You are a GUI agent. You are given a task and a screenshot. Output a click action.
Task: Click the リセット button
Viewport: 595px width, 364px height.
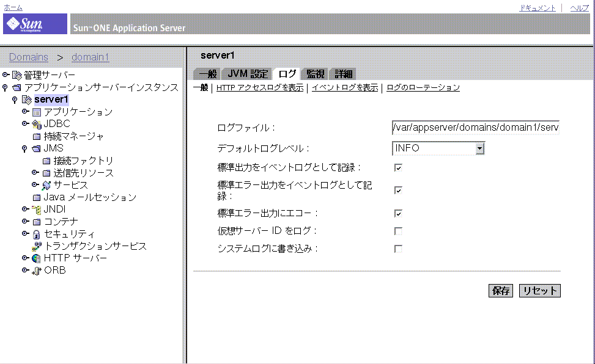click(539, 291)
